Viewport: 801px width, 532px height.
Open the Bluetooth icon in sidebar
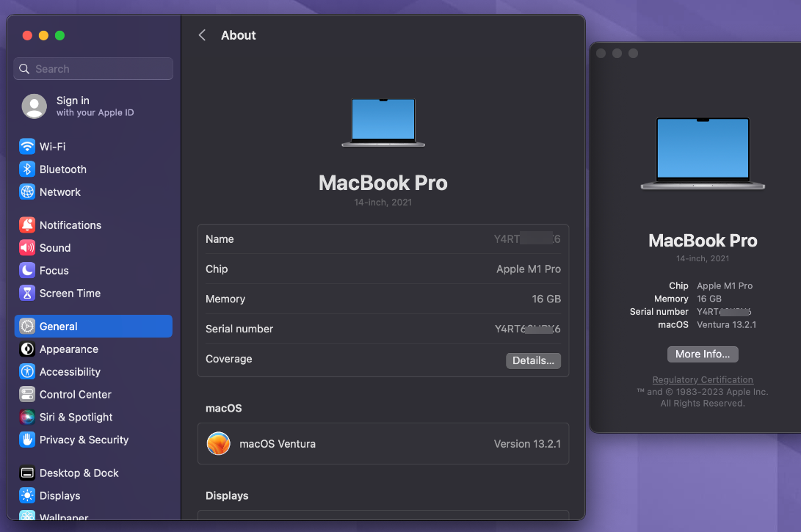point(27,169)
